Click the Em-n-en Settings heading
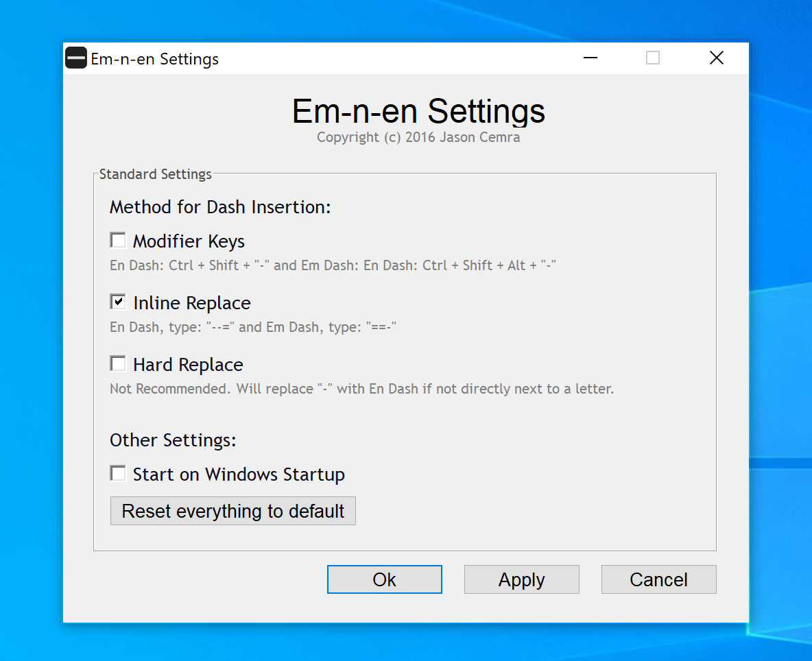The height and width of the screenshot is (661, 812). coord(418,111)
